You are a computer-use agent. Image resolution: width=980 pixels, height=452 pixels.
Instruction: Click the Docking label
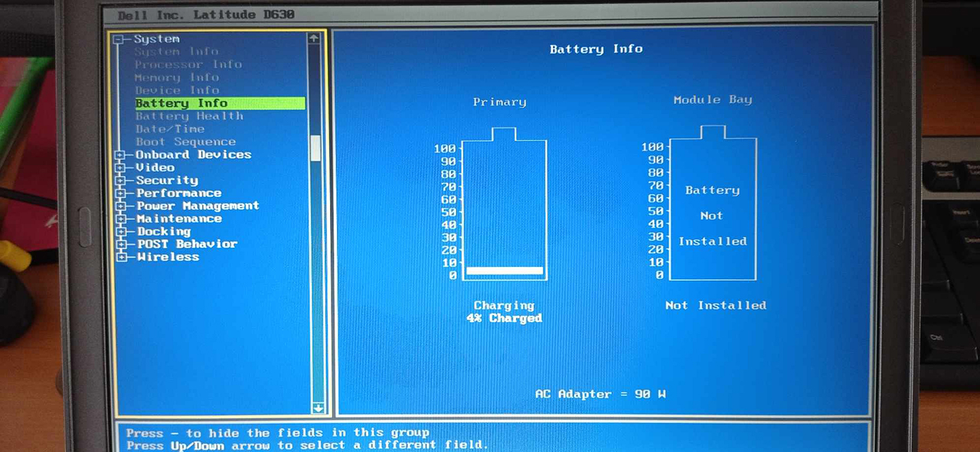pos(163,232)
